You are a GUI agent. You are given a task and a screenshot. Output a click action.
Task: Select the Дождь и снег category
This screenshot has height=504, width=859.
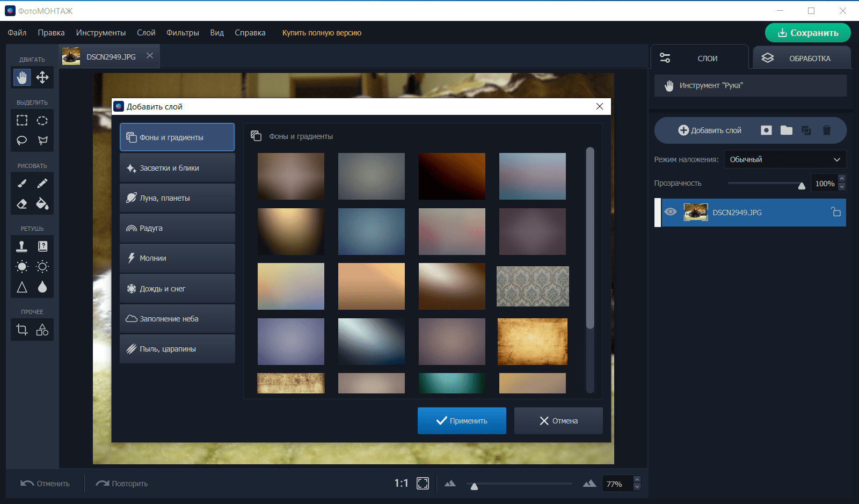pyautogui.click(x=177, y=289)
